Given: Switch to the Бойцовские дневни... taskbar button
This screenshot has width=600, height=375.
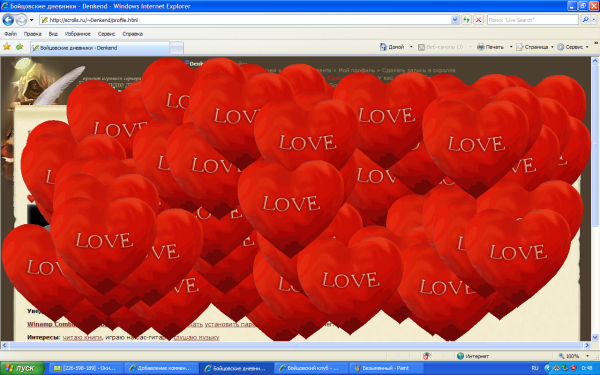Looking at the screenshot, I should (236, 368).
